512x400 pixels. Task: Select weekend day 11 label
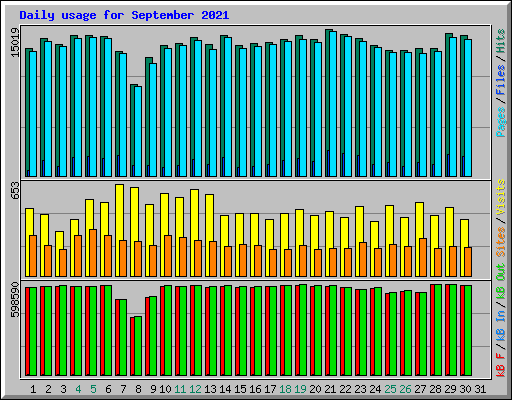[x=180, y=389]
